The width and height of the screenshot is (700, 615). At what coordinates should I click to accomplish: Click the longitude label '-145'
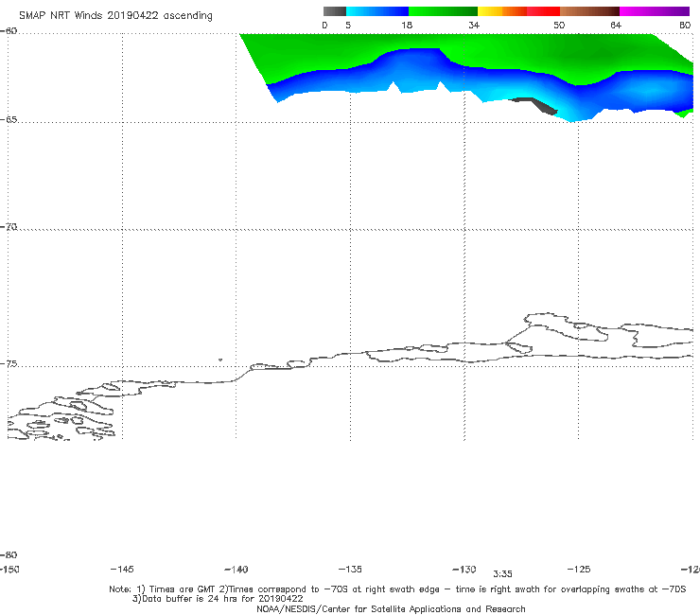click(x=122, y=570)
